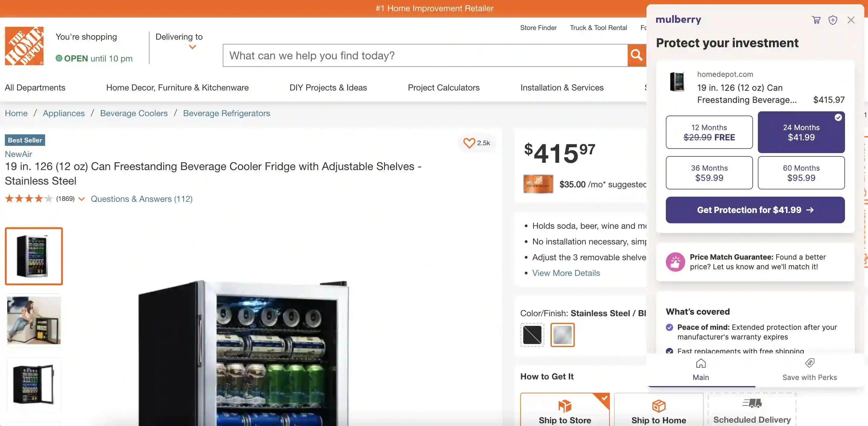
Task: Choose the Ship to Store option
Action: [565, 409]
